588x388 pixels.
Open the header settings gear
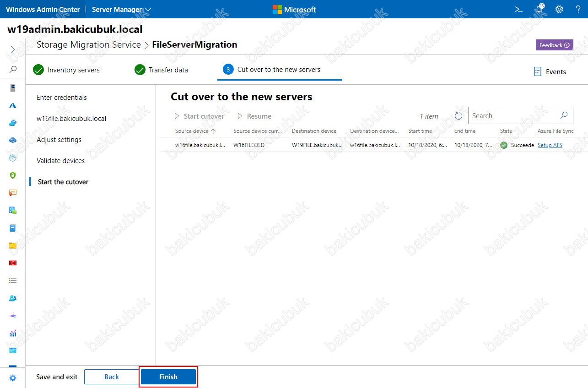559,9
